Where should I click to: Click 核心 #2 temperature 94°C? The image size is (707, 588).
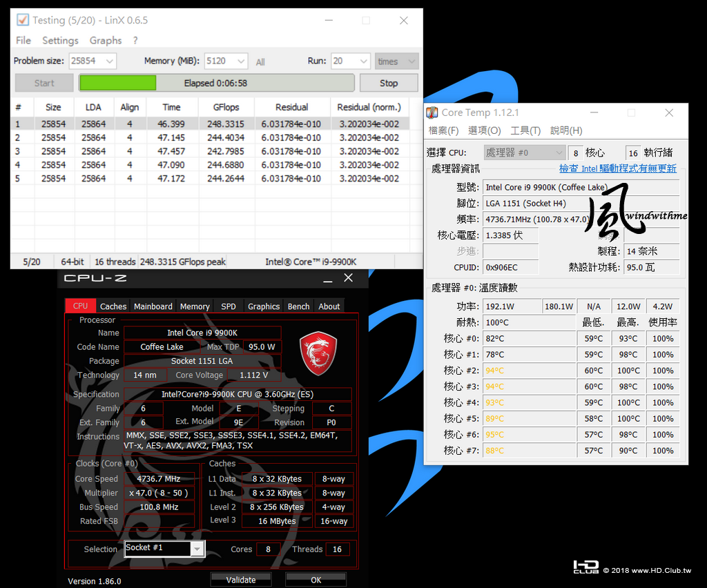[x=530, y=371]
